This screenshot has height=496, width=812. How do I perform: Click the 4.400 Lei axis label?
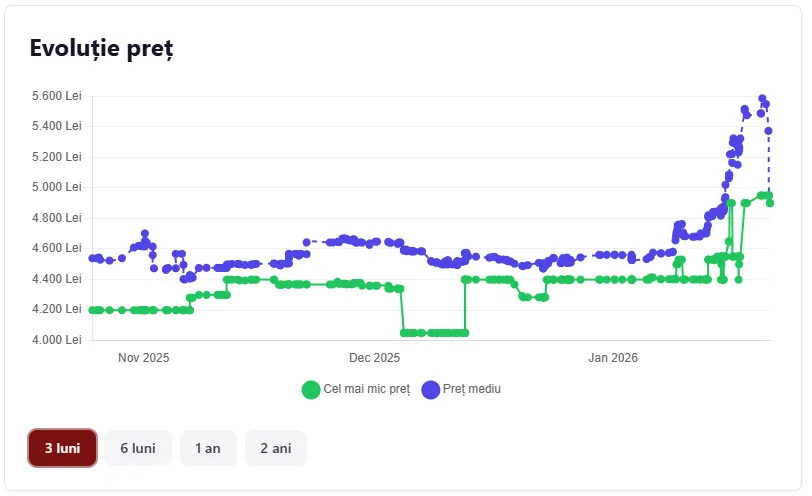point(57,279)
